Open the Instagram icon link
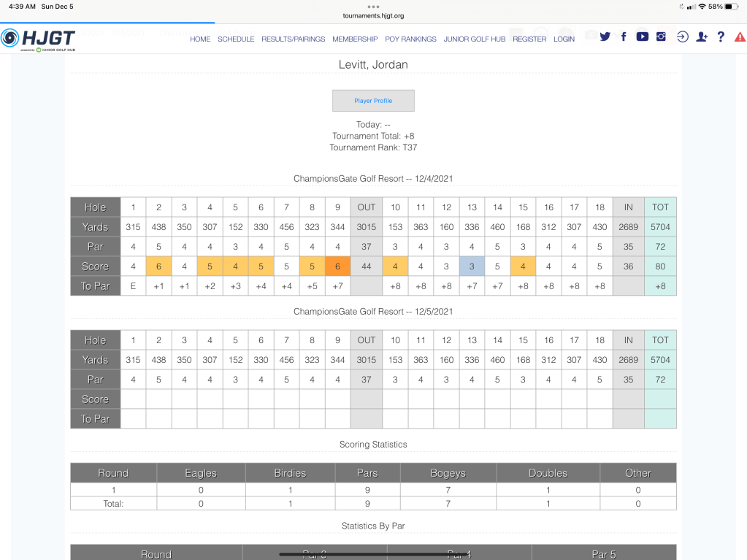The width and height of the screenshot is (747, 560). point(661,37)
